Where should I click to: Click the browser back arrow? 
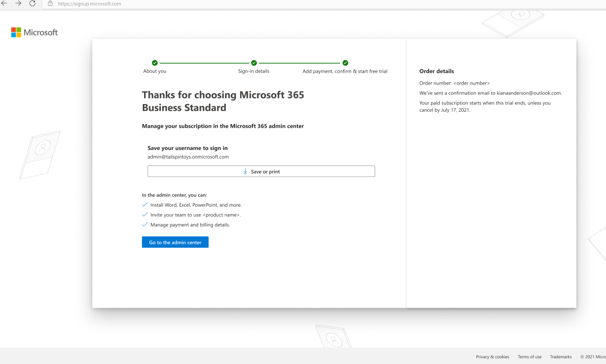(5, 4)
